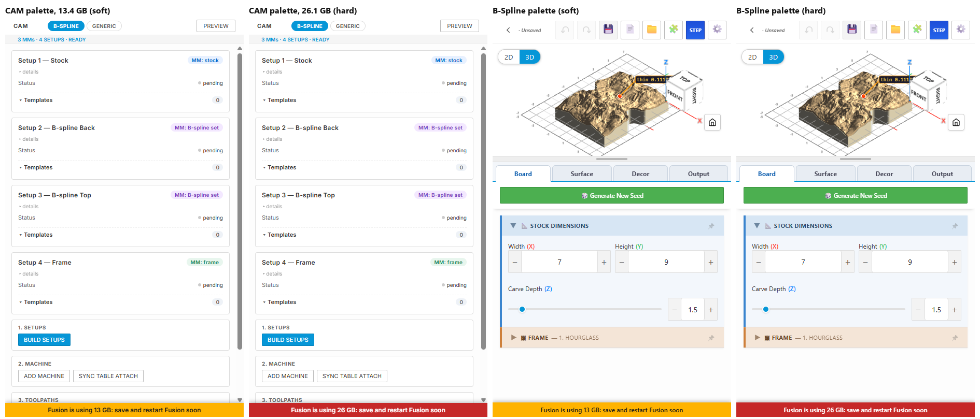Click Generate New Seed in the hard palette

(856, 195)
